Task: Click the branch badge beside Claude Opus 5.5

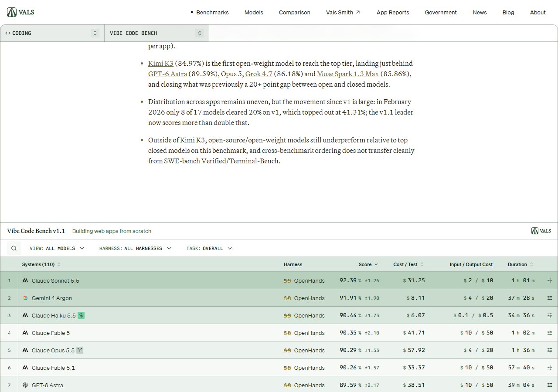Action: [x=80, y=350]
